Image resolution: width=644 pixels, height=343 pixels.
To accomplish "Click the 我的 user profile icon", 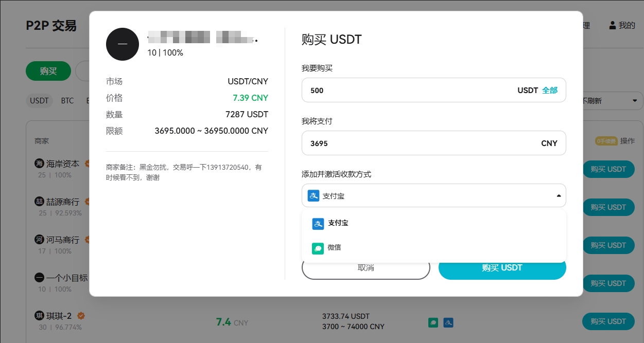I will (x=612, y=25).
